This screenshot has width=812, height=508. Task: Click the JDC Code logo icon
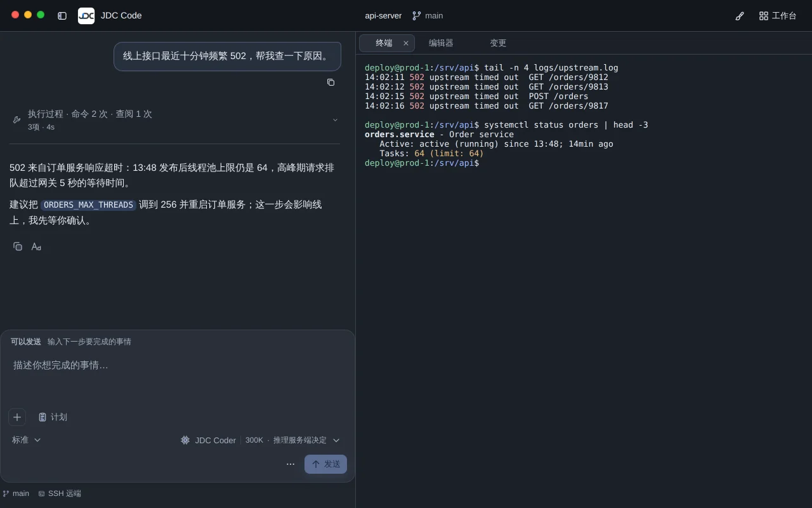[x=86, y=16]
